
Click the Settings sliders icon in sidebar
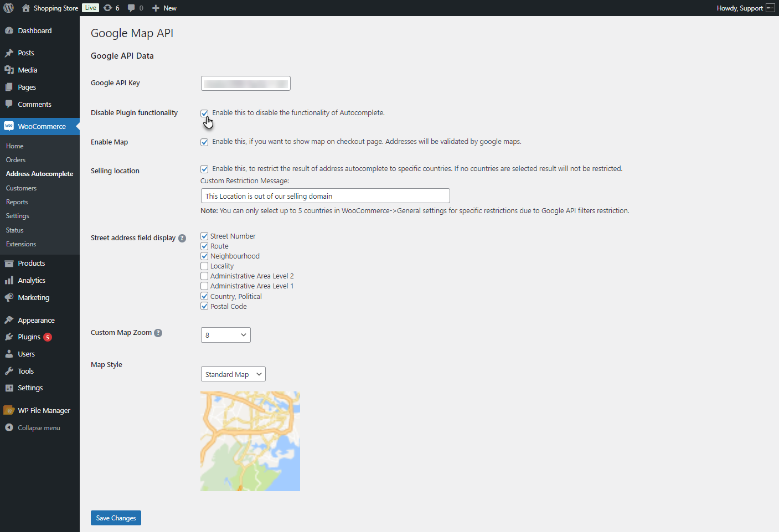(9, 388)
